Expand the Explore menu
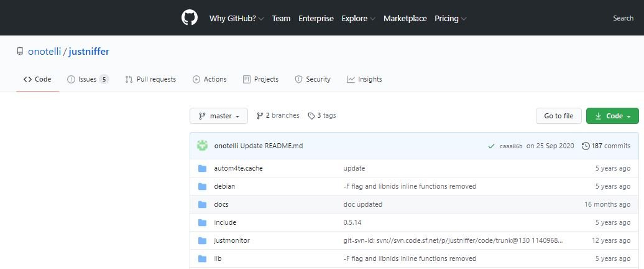The height and width of the screenshot is (269, 644). 359,19
